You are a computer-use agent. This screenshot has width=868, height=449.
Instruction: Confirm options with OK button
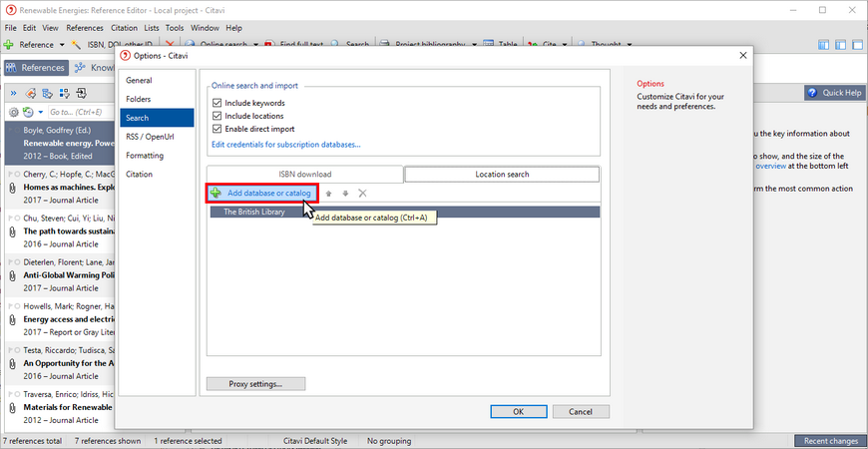pyautogui.click(x=518, y=411)
